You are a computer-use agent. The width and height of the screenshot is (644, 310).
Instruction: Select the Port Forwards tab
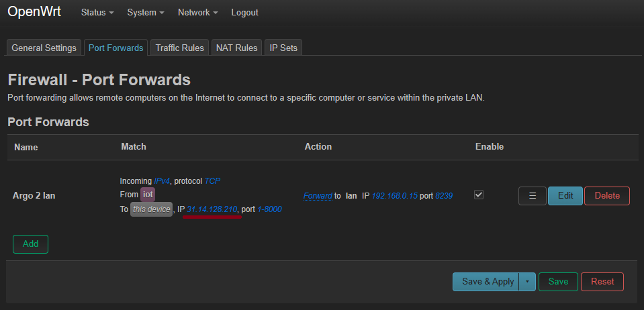point(116,48)
